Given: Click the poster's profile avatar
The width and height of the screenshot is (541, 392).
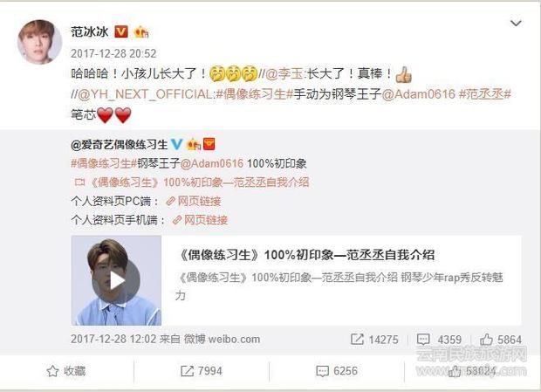Looking at the screenshot, I should (x=39, y=42).
